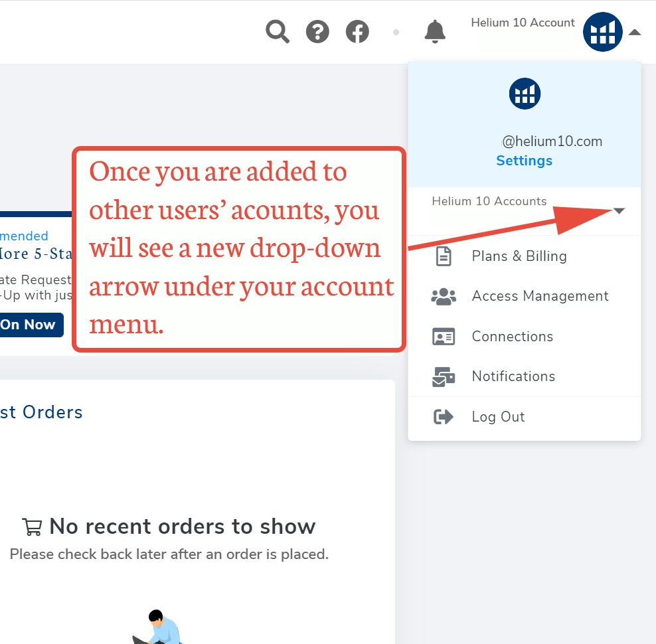Click the Helium 10 logo in menu panel
Image resolution: width=656 pixels, height=644 pixels.
(525, 94)
